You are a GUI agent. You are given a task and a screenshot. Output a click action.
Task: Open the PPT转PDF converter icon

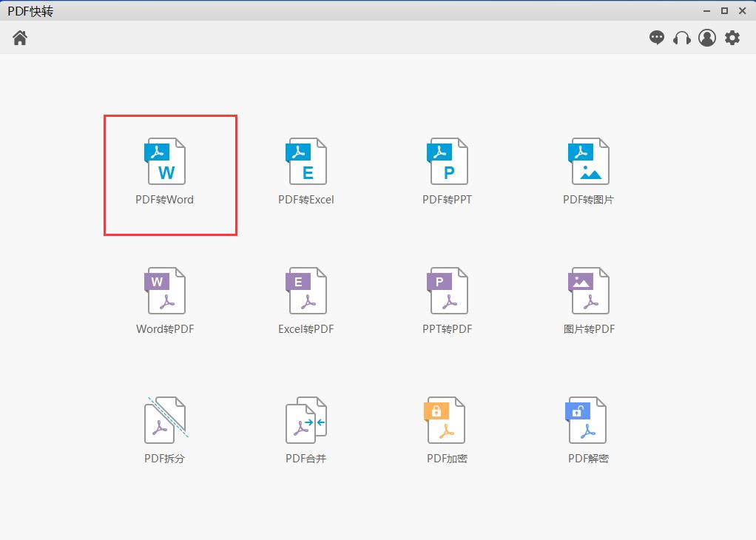[448, 291]
